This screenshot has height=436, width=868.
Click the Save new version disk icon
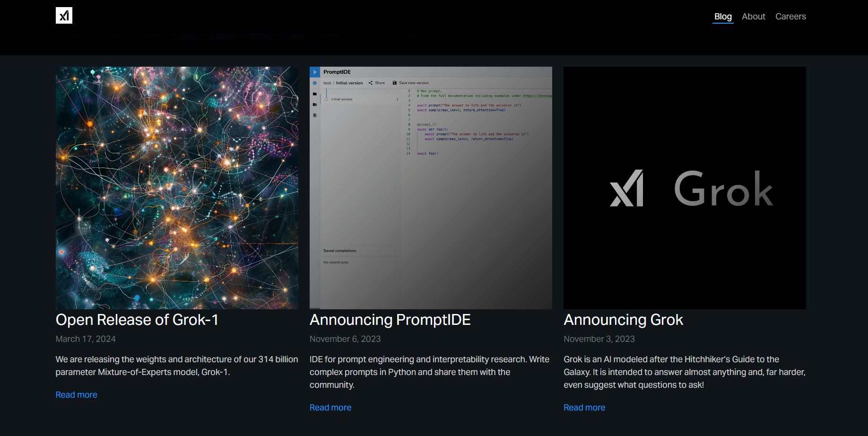pyautogui.click(x=395, y=83)
